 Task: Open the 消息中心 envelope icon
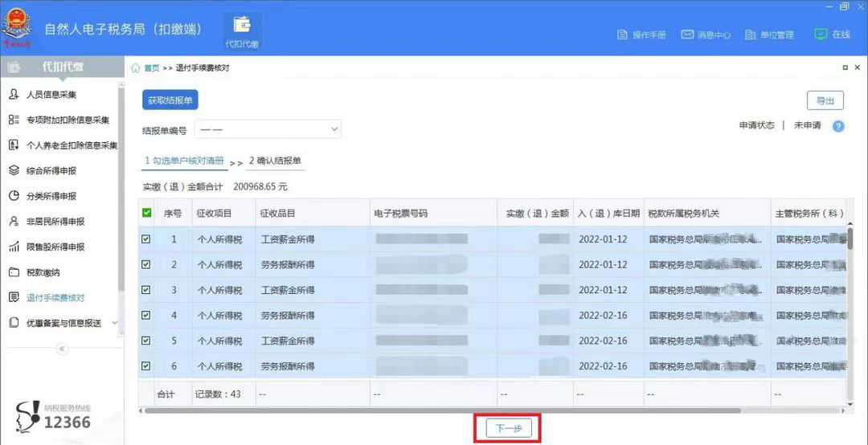687,35
